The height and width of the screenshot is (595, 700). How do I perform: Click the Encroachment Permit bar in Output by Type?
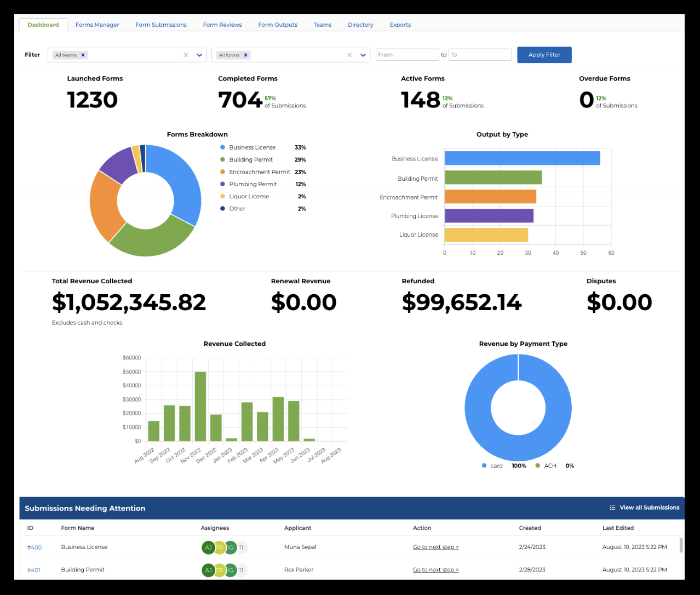(x=490, y=197)
